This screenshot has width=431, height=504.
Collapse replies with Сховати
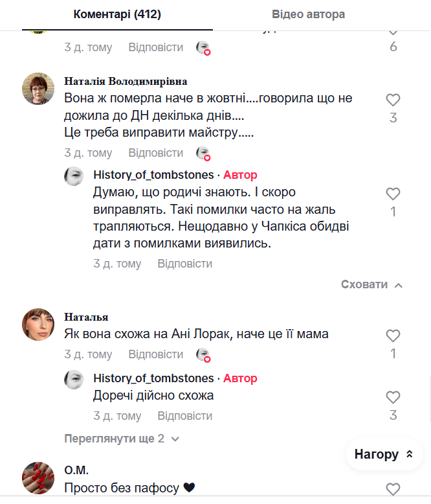(x=371, y=284)
